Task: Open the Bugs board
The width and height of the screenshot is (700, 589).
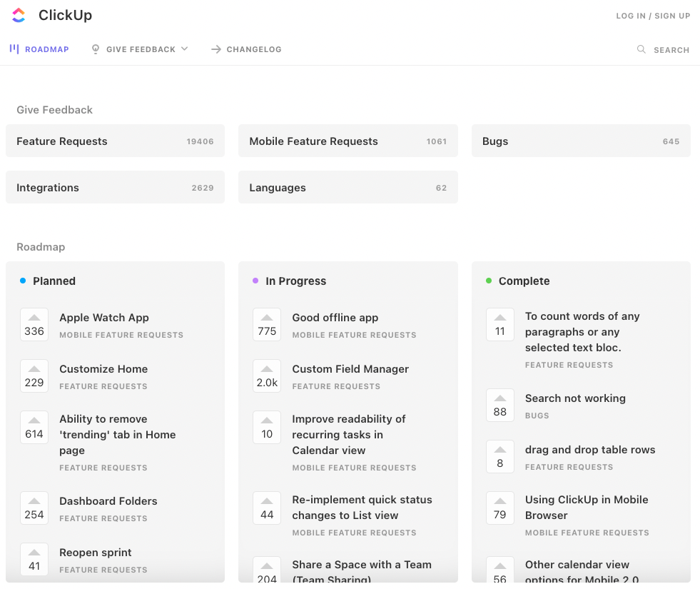Action: click(581, 141)
